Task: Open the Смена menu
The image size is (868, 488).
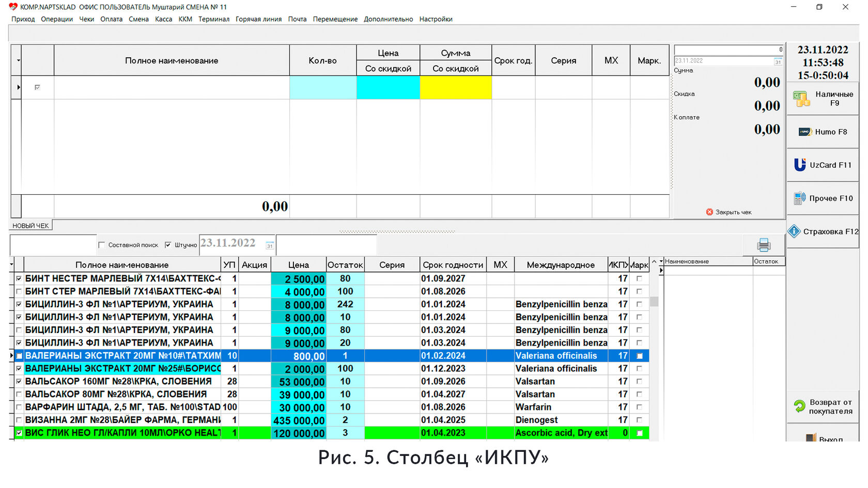Action: (x=138, y=19)
